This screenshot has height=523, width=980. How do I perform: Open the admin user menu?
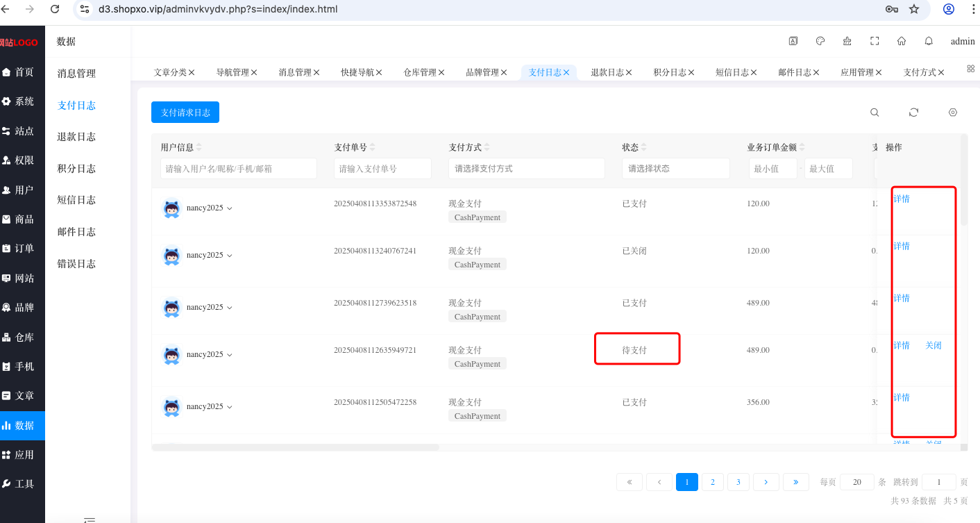pos(963,41)
